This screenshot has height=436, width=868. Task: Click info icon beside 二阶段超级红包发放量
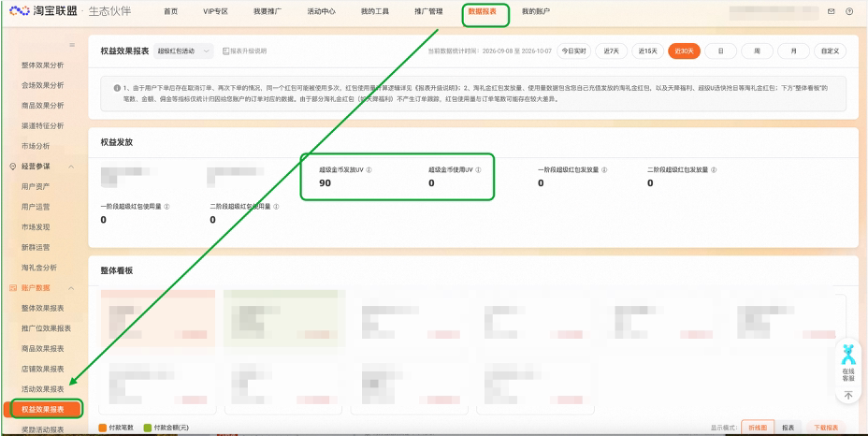[x=714, y=170]
